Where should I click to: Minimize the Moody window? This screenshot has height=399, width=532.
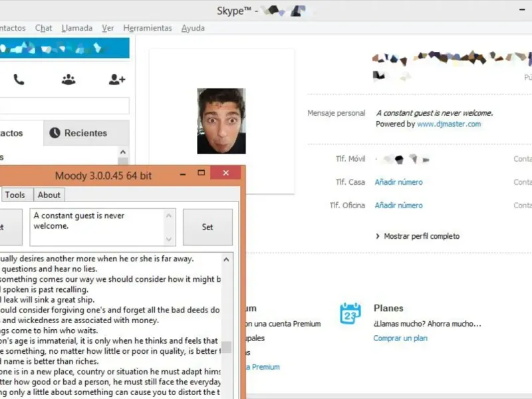[x=183, y=174]
